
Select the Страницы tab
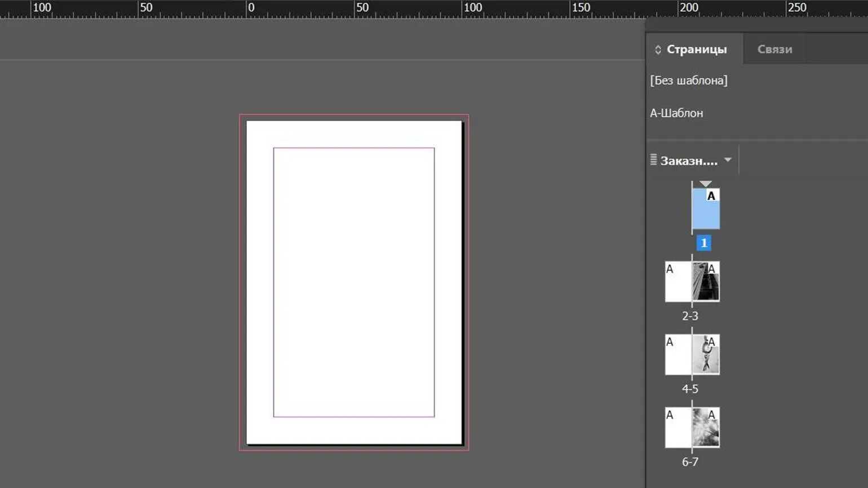click(697, 50)
